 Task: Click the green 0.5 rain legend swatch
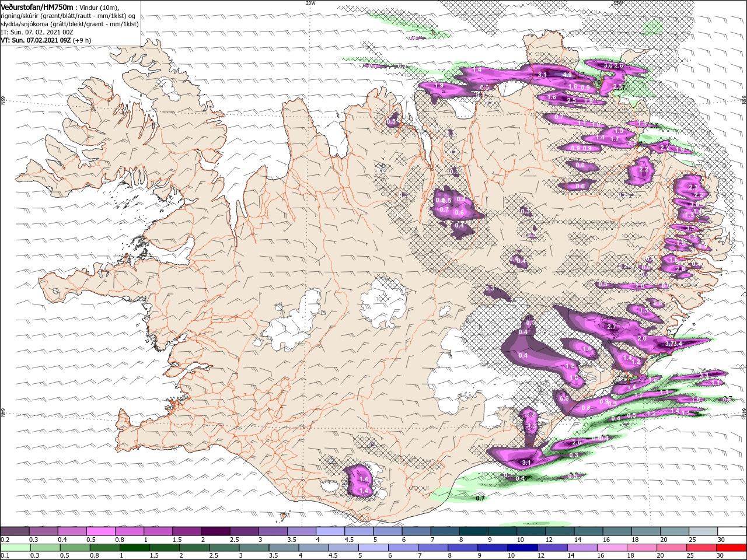(75, 548)
